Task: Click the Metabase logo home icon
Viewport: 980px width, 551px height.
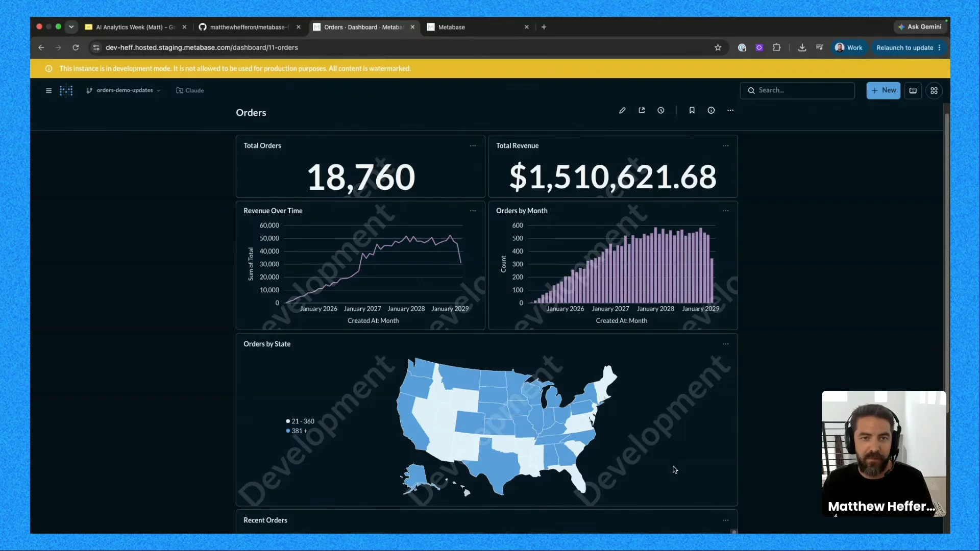Action: click(x=66, y=90)
